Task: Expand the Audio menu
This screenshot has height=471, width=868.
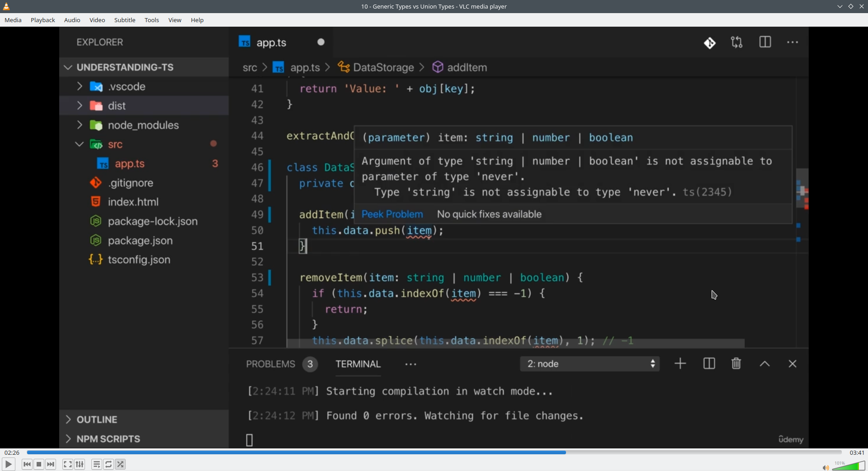Action: point(72,20)
